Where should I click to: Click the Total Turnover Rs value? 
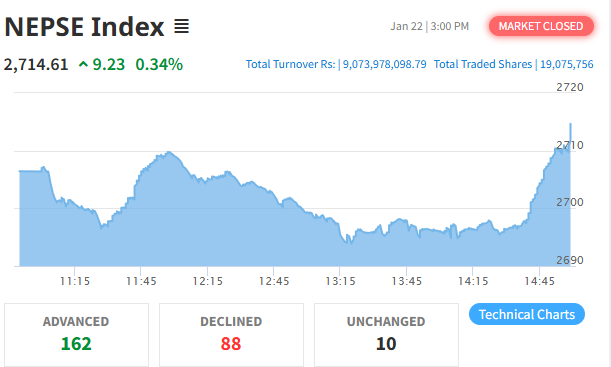tap(385, 64)
